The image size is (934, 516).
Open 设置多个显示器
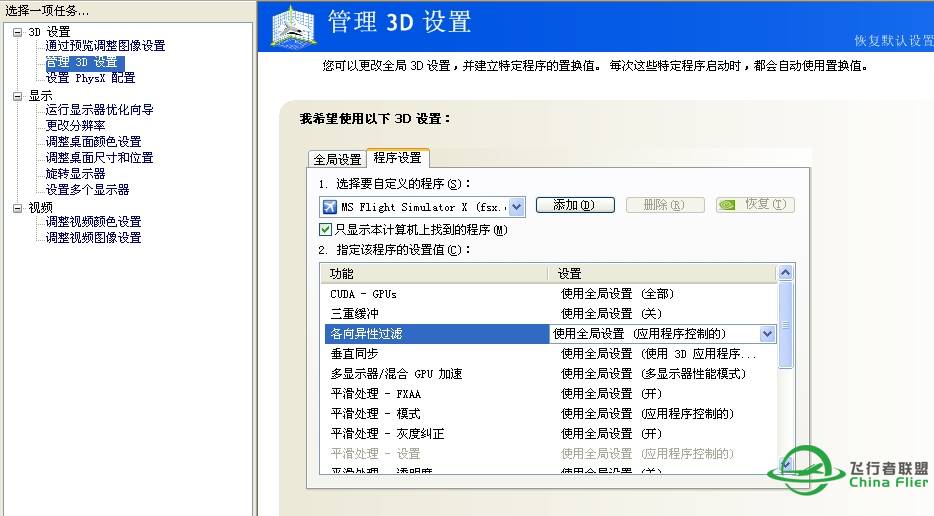[88, 190]
